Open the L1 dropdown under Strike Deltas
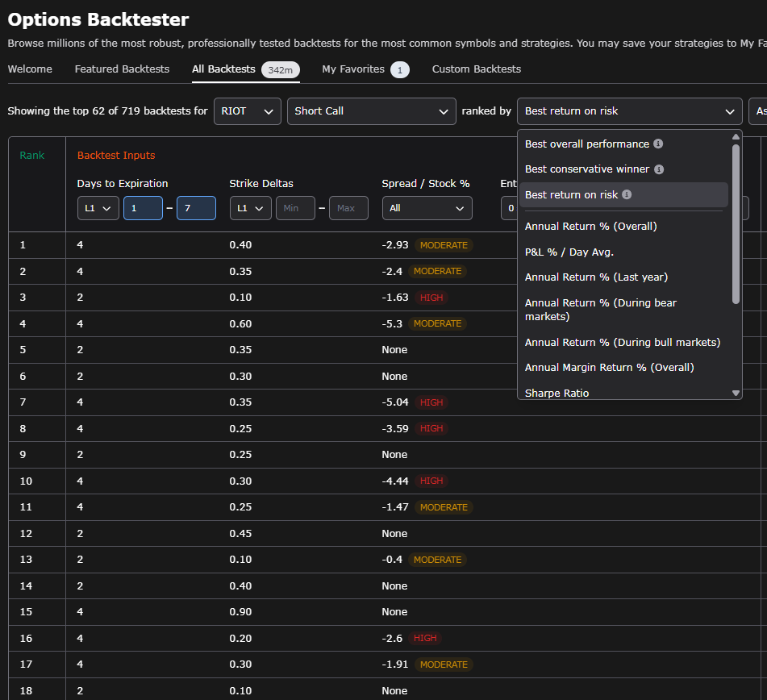Screen dimensions: 767x700 [x=251, y=208]
